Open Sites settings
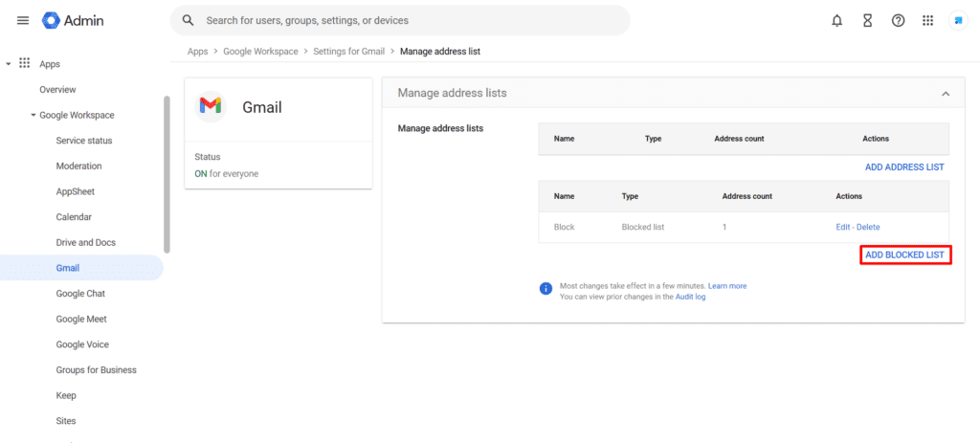Image resolution: width=980 pixels, height=443 pixels. [66, 421]
